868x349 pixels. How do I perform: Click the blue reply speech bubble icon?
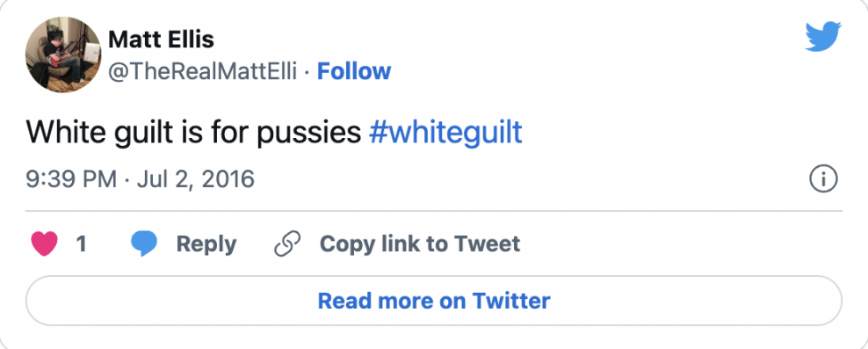[144, 244]
